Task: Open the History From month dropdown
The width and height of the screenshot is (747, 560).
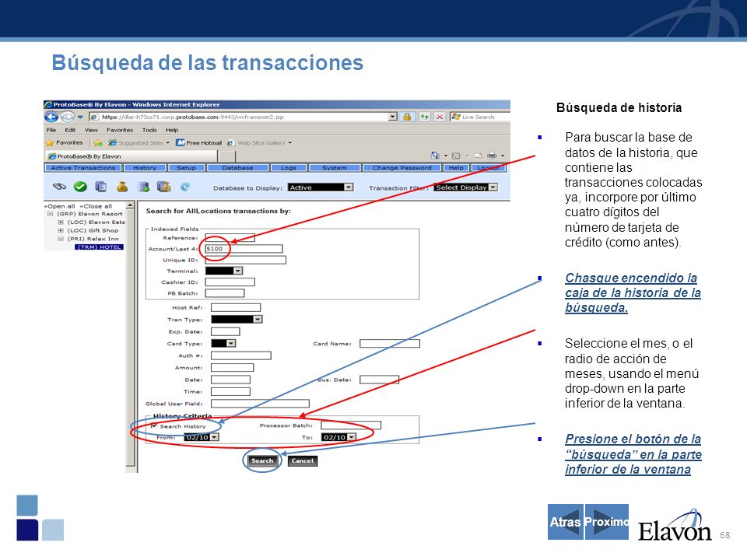Action: click(201, 437)
